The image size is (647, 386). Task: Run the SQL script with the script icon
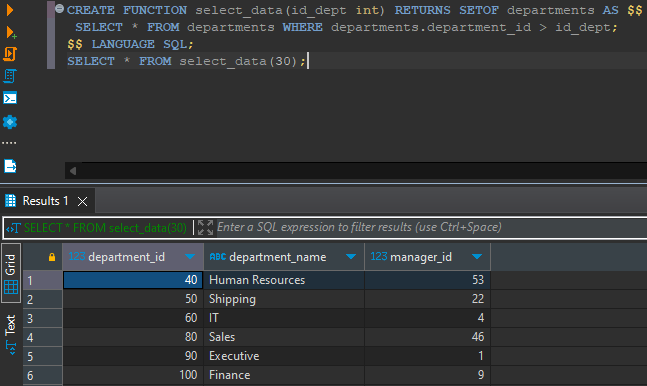(x=10, y=54)
